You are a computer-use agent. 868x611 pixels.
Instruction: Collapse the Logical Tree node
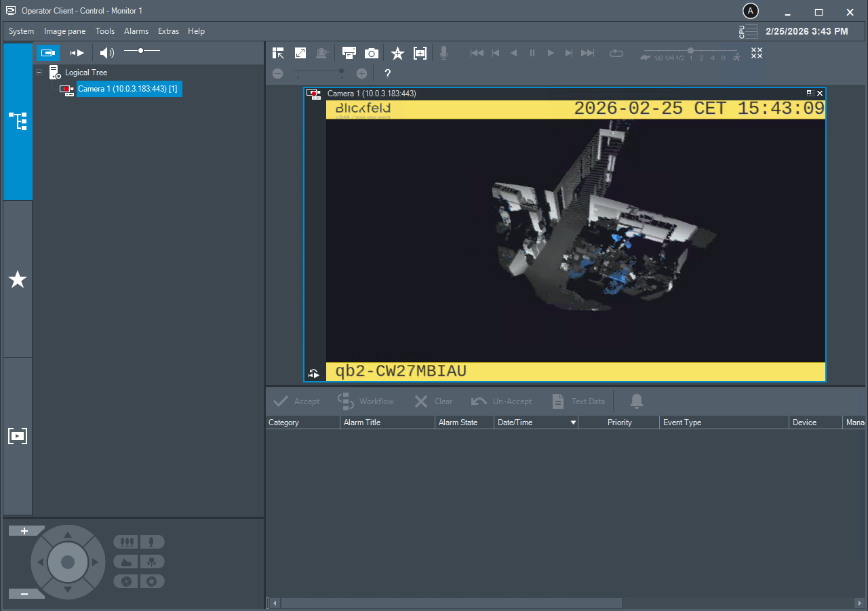point(39,73)
